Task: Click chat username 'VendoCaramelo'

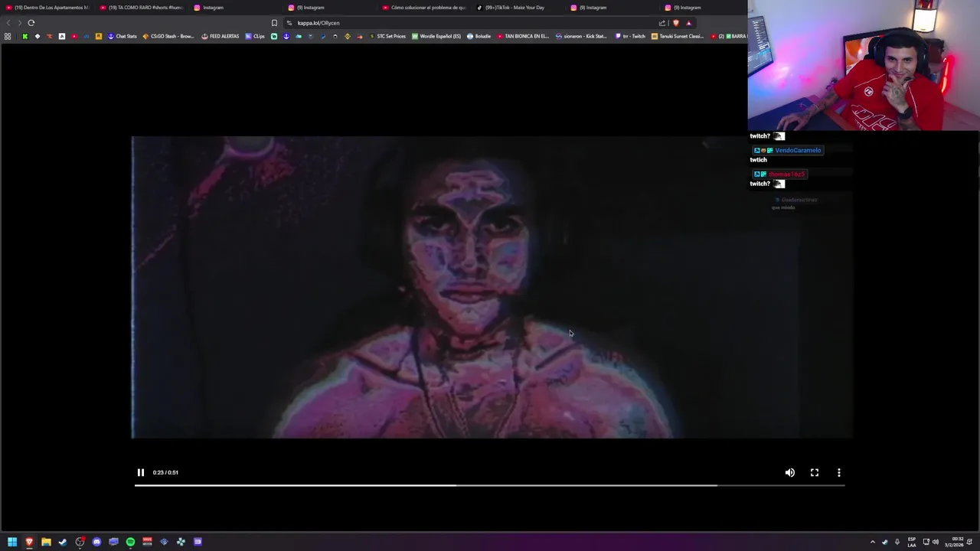Action: point(798,151)
